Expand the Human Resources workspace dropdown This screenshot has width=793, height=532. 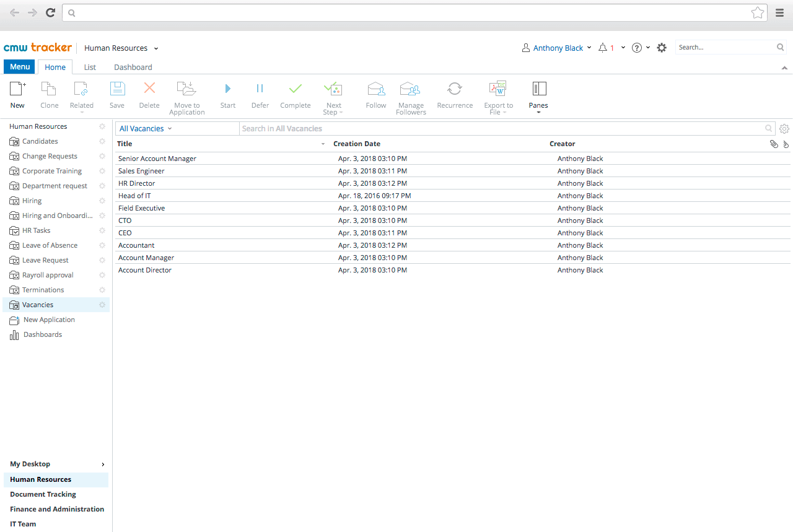coord(156,48)
